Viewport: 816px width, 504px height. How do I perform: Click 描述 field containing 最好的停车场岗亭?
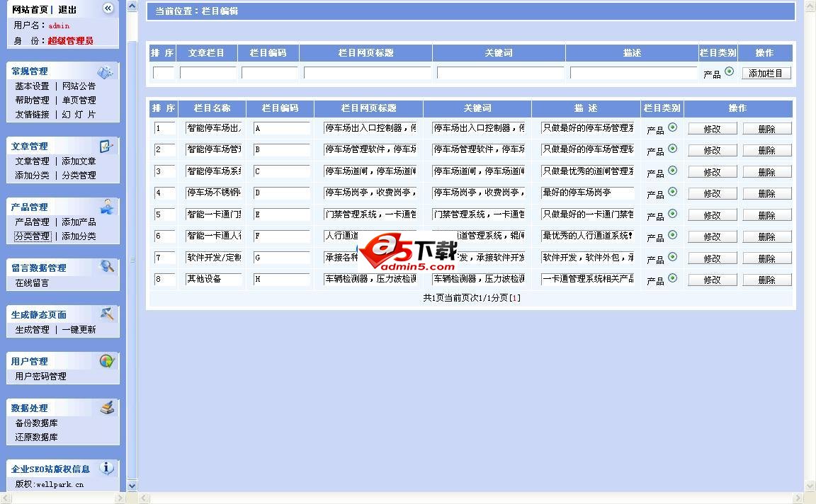(587, 193)
